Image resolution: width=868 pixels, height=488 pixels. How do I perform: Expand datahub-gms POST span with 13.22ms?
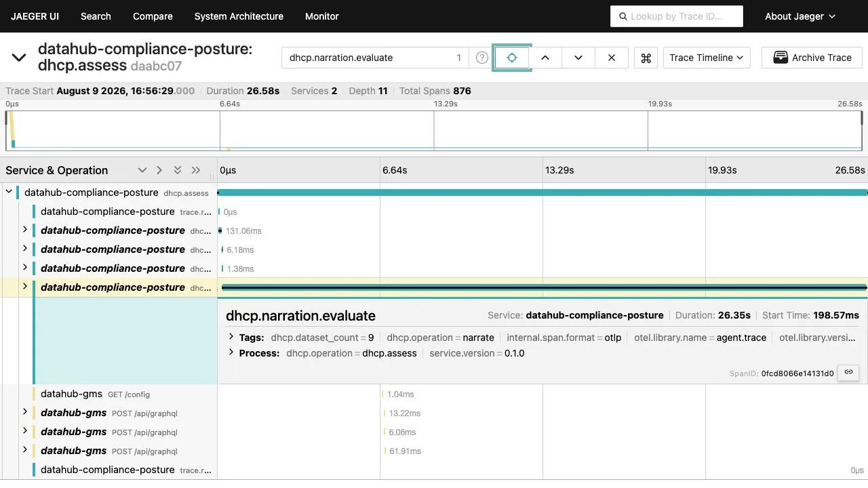click(25, 412)
